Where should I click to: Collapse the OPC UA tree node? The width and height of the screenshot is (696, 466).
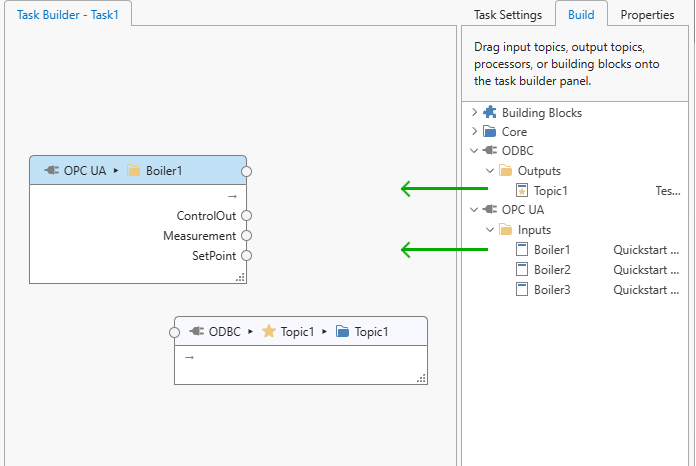pos(474,210)
